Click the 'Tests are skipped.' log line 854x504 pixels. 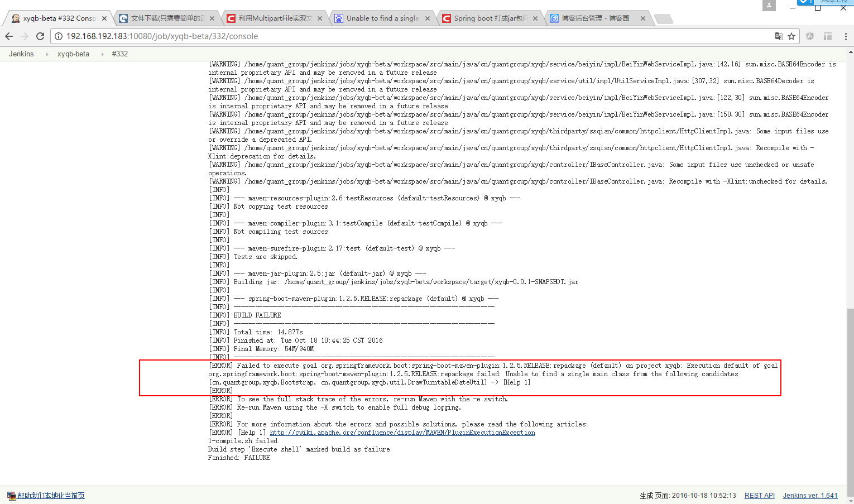tap(253, 257)
